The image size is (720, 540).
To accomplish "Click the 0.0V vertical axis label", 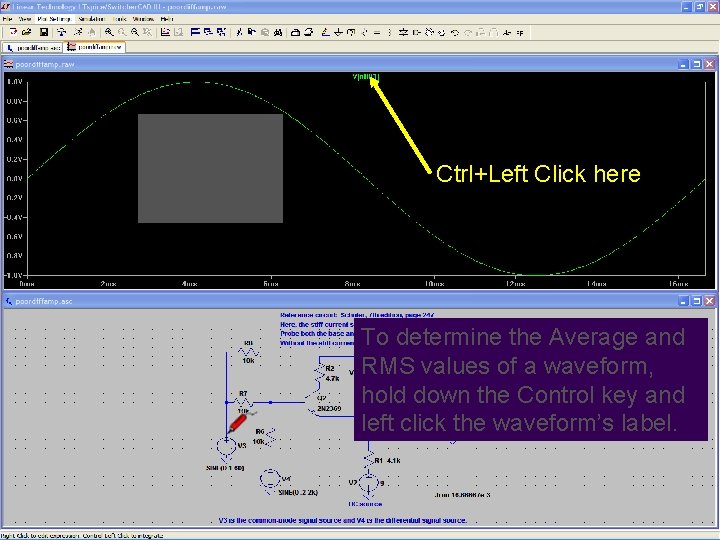I will click(x=15, y=178).
